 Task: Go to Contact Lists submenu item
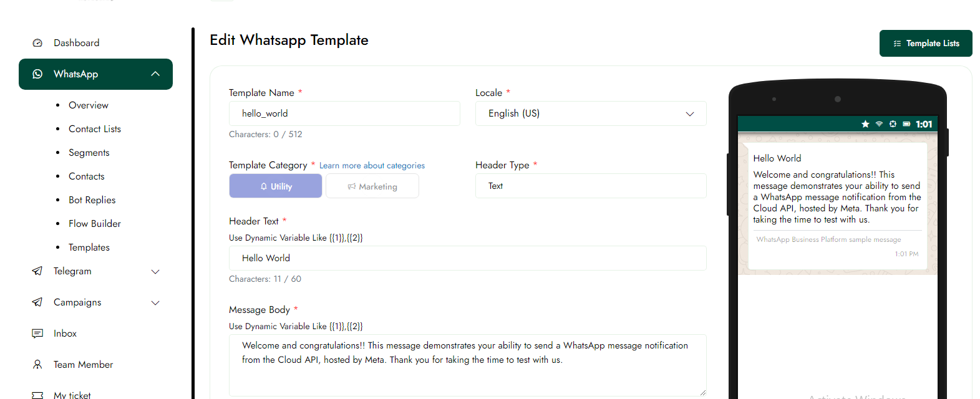95,129
